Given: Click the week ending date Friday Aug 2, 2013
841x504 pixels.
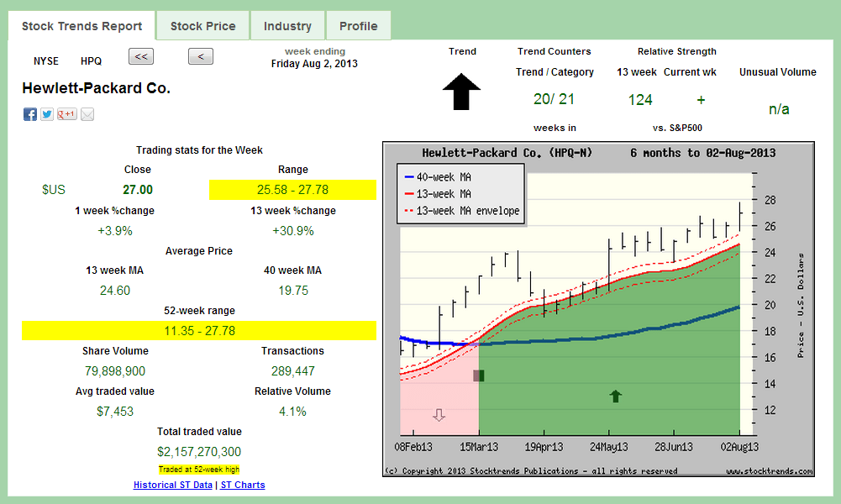Looking at the screenshot, I should pos(314,63).
